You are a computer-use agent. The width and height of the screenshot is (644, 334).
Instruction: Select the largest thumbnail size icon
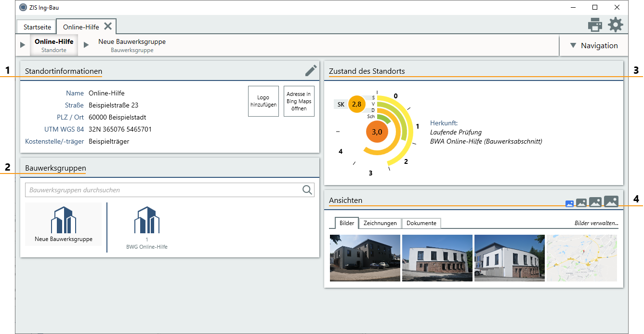(611, 201)
